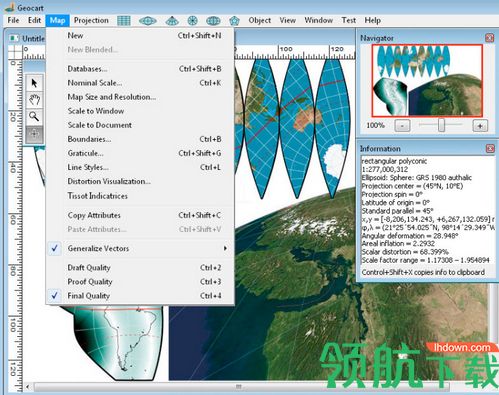Select the magnifier zoom tool

(34, 116)
